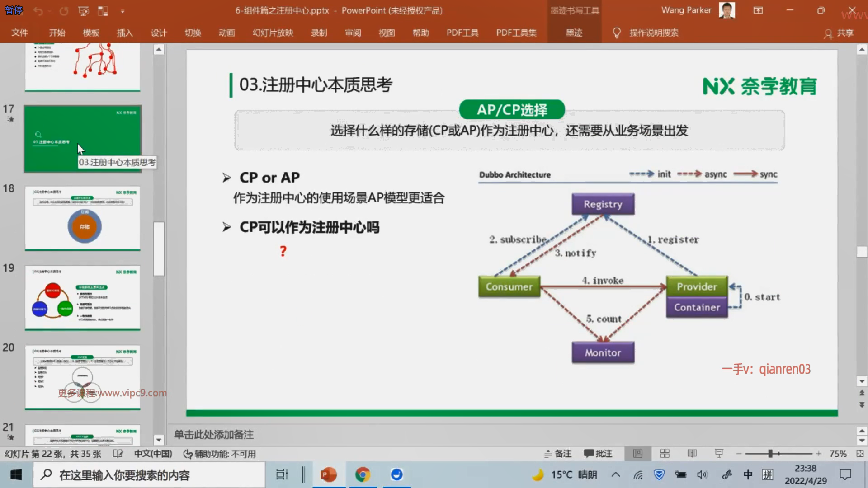Open ribbon display options button

click(758, 10)
